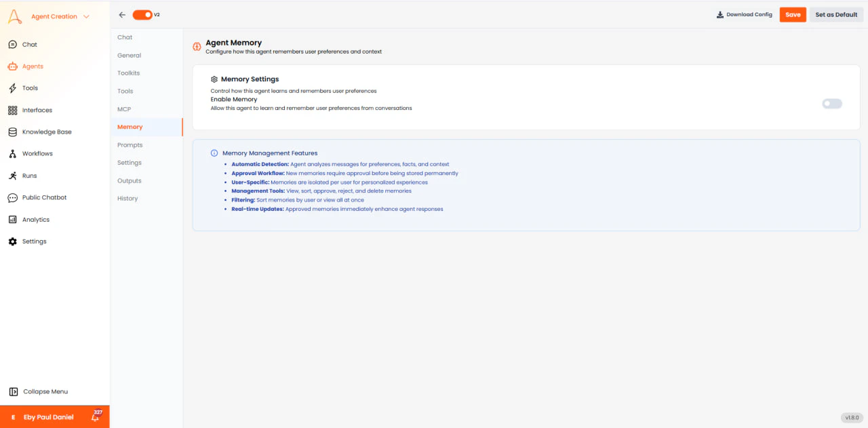Click the Agent Memory heading
The image size is (868, 428).
click(233, 43)
